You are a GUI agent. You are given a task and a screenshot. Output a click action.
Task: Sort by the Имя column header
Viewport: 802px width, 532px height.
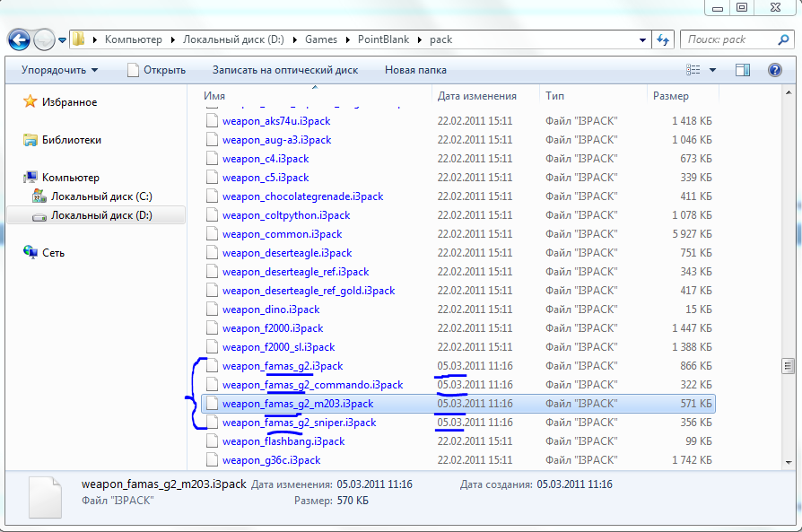click(x=214, y=96)
